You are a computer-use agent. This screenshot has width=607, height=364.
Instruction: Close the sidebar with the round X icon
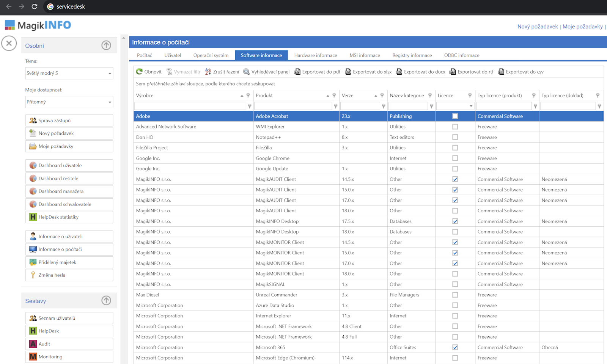(9, 43)
